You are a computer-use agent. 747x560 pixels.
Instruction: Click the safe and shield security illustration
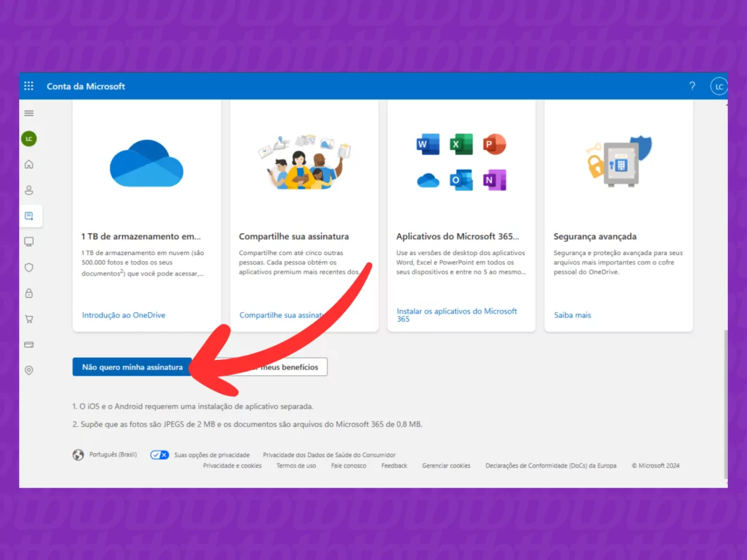pyautogui.click(x=619, y=162)
